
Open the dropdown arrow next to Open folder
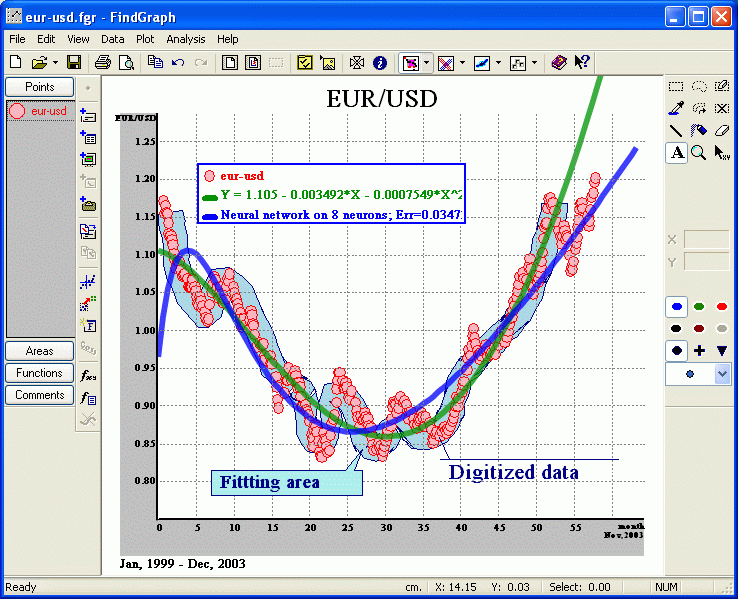pyautogui.click(x=55, y=63)
